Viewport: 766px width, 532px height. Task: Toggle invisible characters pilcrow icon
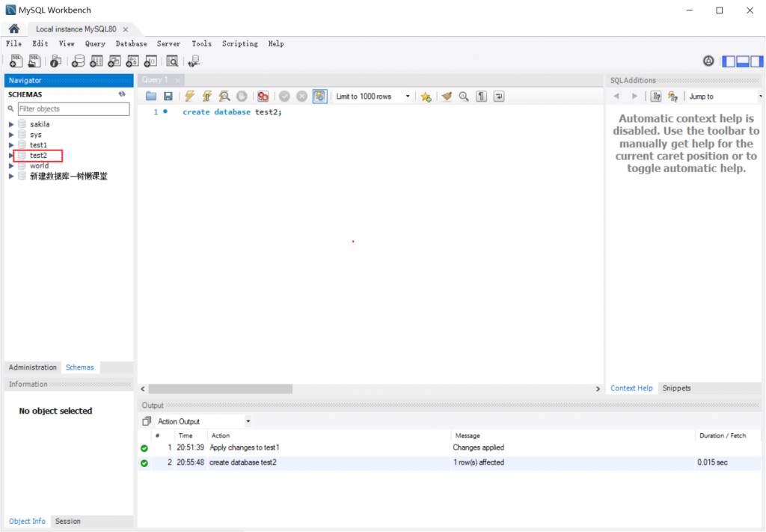pyautogui.click(x=481, y=97)
